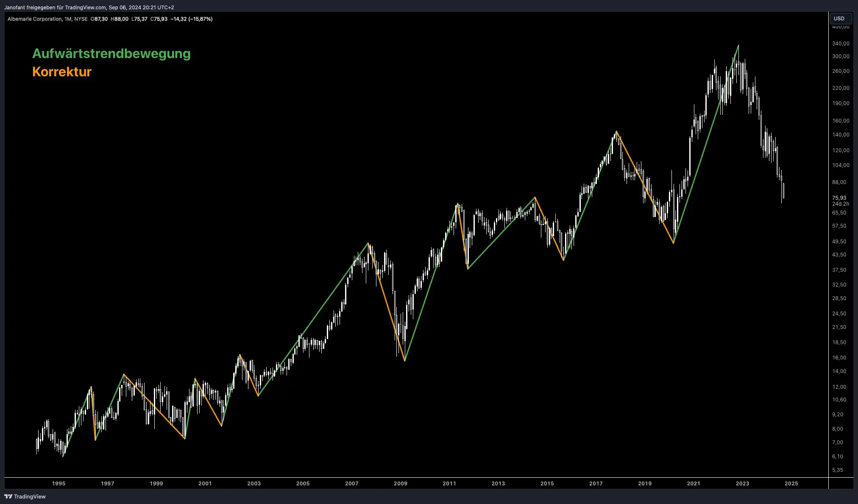Click the 32,50 price axis value
Image resolution: width=858 pixels, height=504 pixels.
click(839, 285)
